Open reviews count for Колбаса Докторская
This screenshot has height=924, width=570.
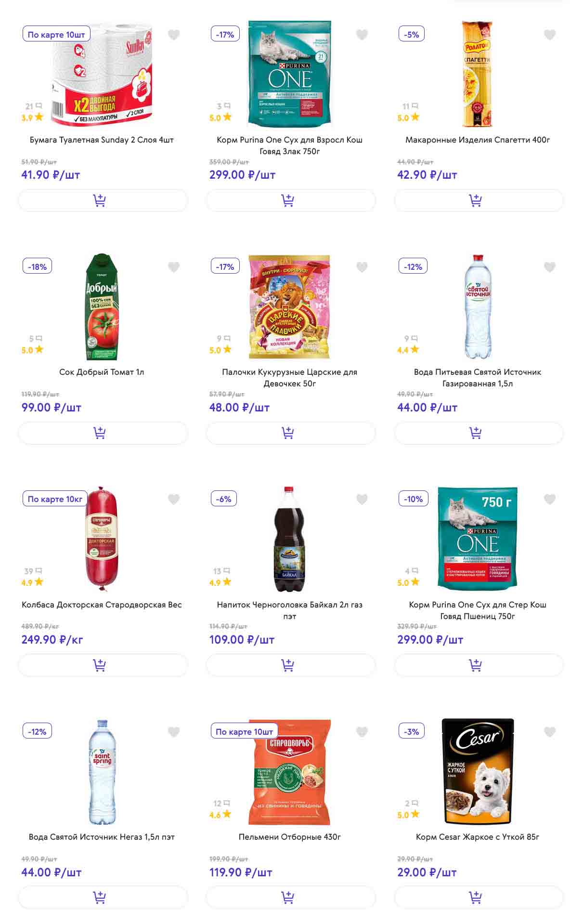(33, 571)
